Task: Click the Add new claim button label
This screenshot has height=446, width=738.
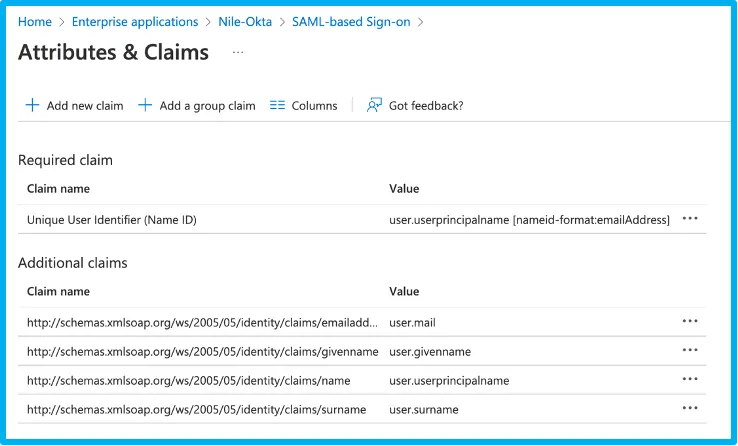Action: tap(85, 106)
